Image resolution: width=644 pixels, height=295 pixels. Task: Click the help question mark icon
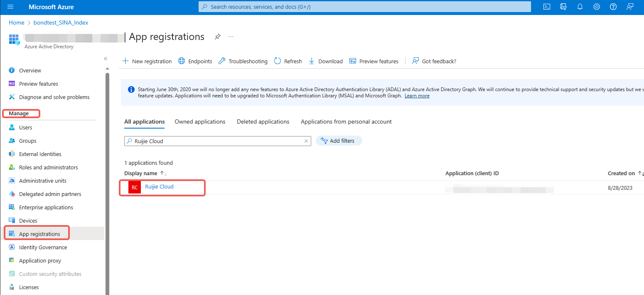point(613,7)
